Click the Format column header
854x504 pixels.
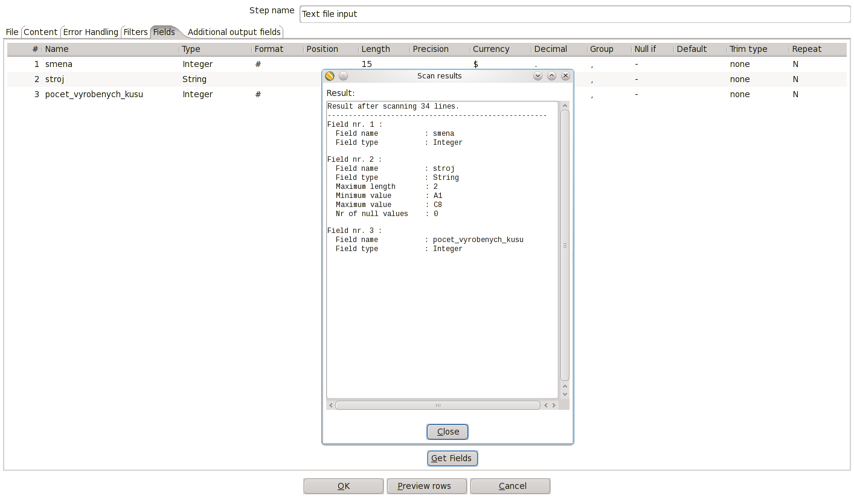point(278,49)
